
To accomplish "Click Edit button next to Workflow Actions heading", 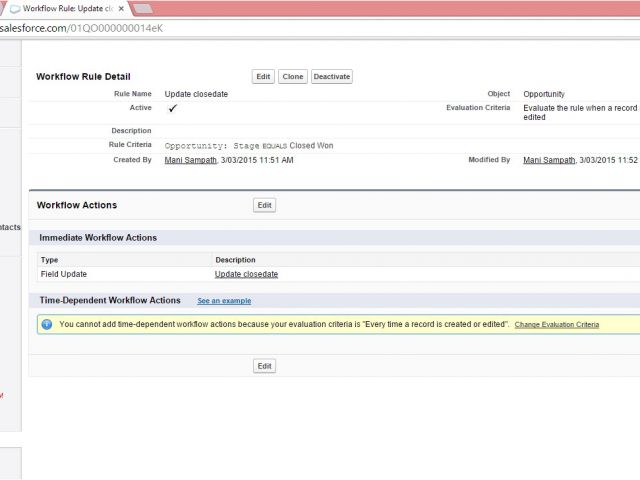I will (x=264, y=205).
